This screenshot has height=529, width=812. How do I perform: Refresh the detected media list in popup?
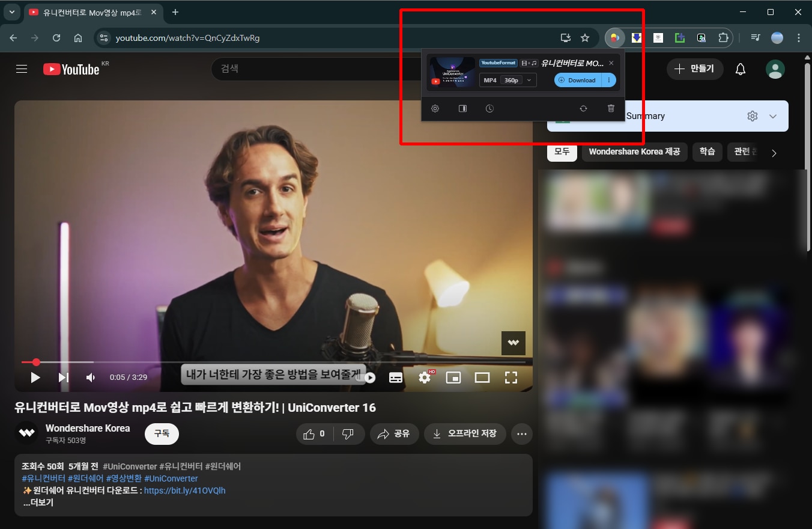click(583, 109)
